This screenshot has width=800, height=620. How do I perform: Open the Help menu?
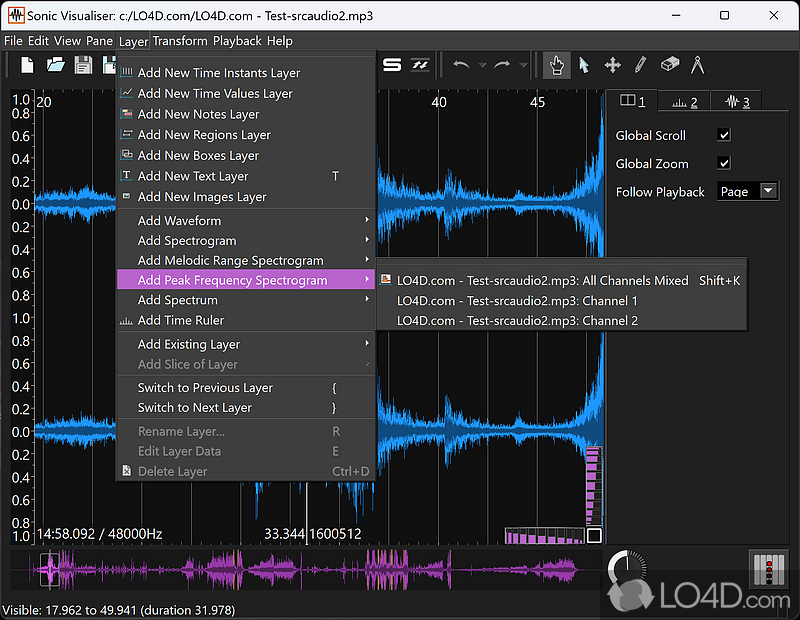pyautogui.click(x=280, y=41)
